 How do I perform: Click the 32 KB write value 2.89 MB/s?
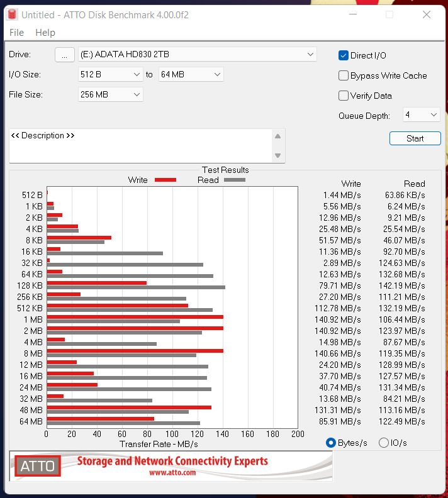click(x=342, y=263)
